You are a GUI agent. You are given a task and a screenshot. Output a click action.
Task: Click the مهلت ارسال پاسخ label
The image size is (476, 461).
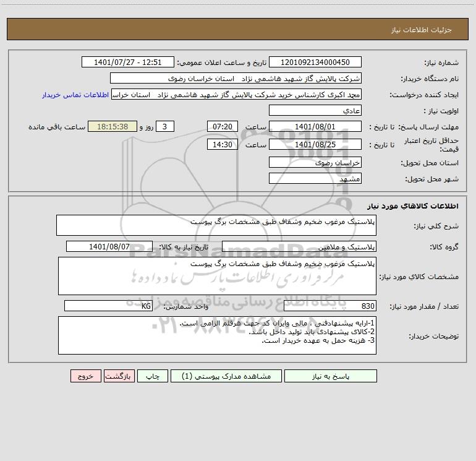pyautogui.click(x=428, y=127)
